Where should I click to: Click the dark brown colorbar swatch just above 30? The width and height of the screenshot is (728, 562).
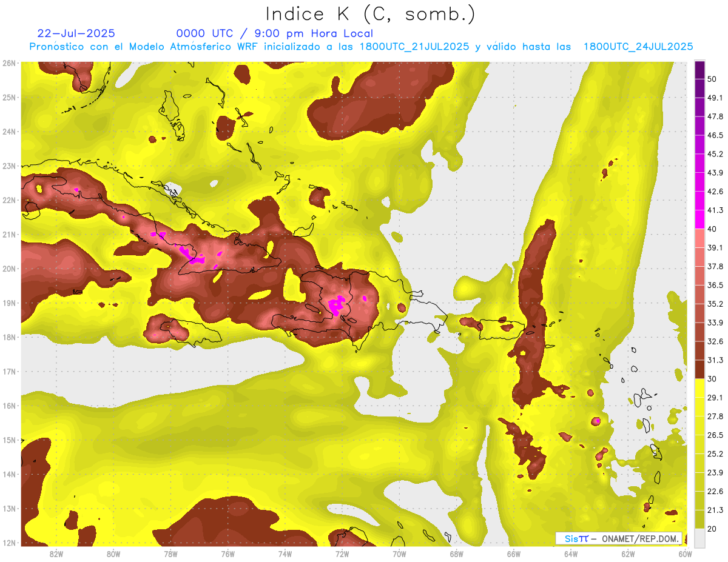[x=700, y=369]
